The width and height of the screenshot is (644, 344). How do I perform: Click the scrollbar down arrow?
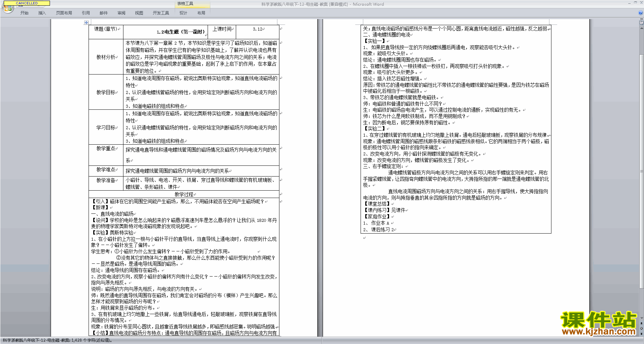[642, 318]
